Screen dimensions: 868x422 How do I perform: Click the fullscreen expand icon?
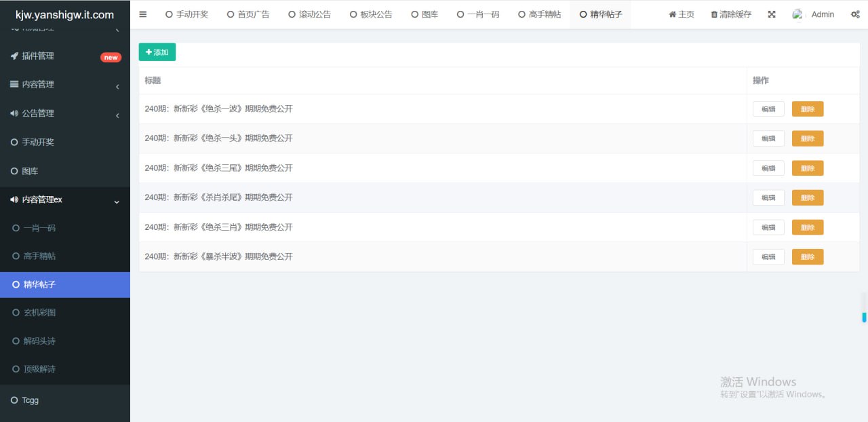tap(772, 14)
